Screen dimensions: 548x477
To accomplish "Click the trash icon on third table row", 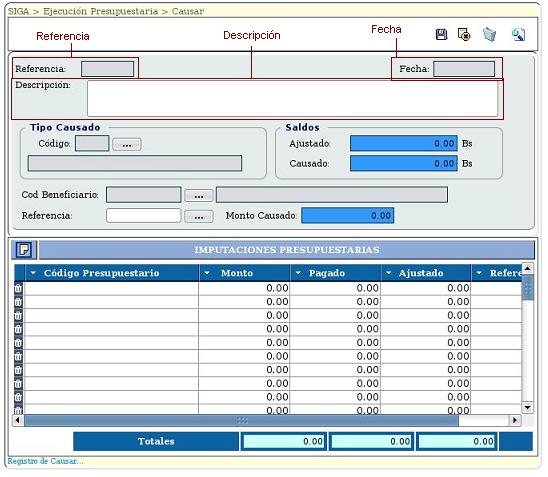I will 18,316.
